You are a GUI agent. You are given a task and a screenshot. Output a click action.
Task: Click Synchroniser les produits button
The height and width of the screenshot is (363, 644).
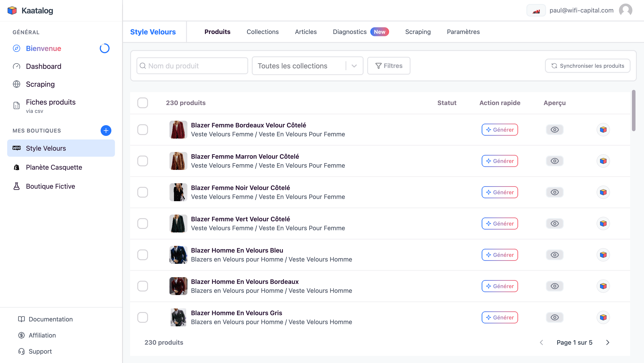pos(587,66)
